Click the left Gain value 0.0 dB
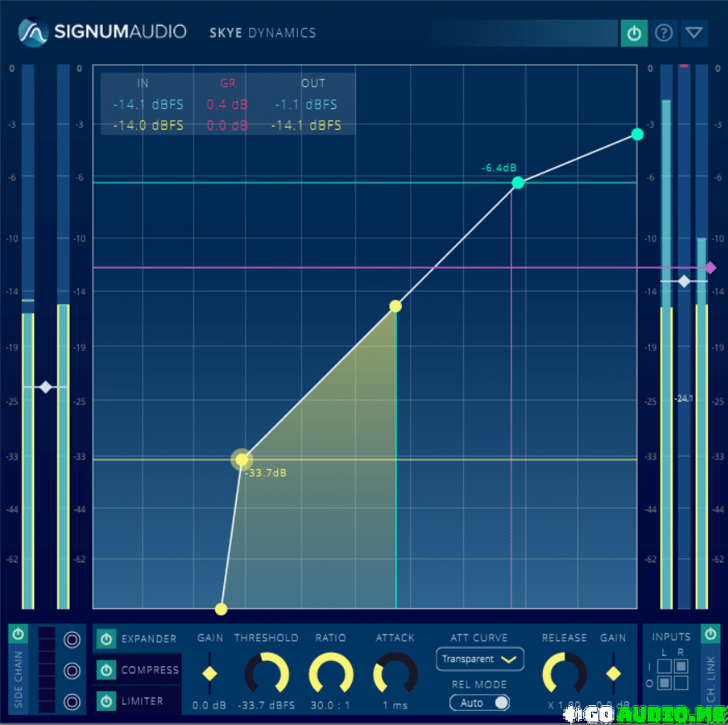This screenshot has width=728, height=725. (209, 706)
